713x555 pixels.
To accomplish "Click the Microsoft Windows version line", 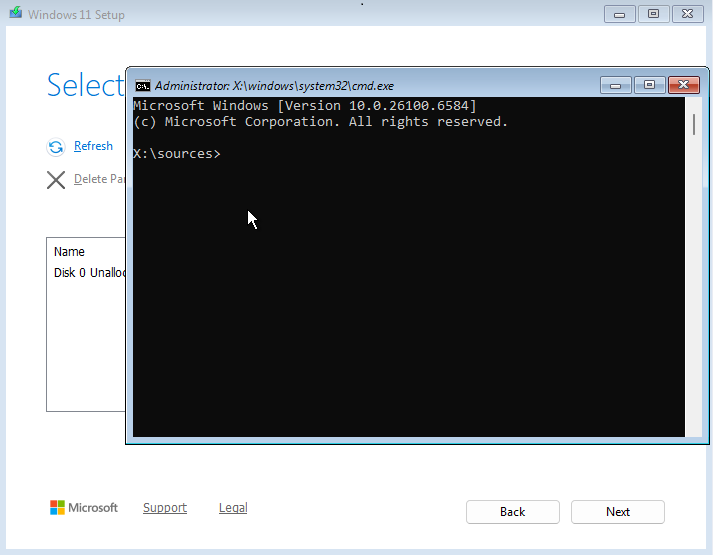I will 305,105.
